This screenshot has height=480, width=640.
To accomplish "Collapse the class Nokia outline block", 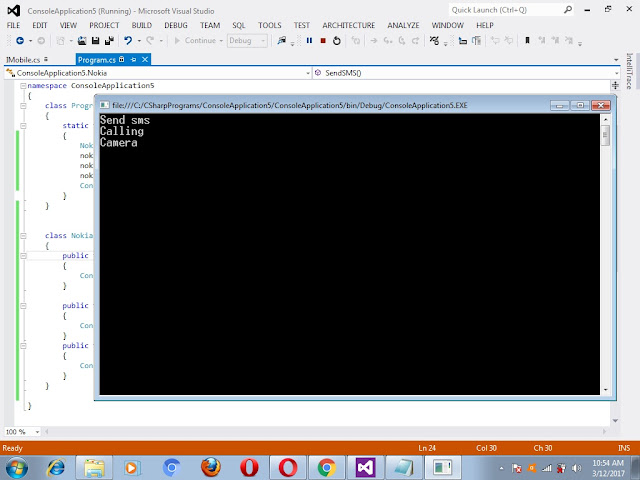I will tap(23, 236).
